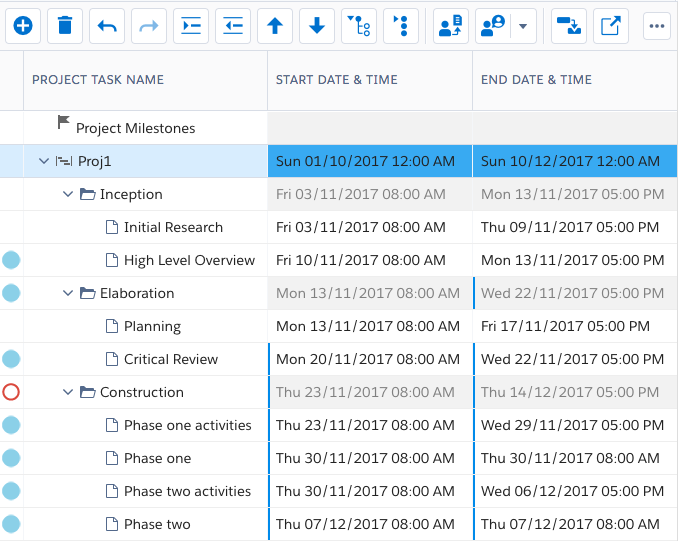The width and height of the screenshot is (678, 541).
Task: Collapse the Inception folder
Action: 68,194
